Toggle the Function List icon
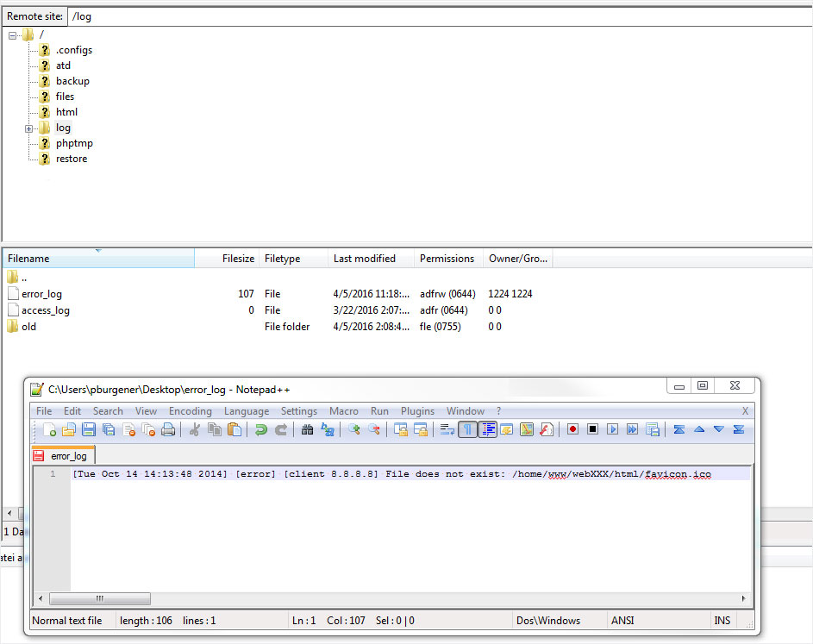Viewport: 813px width, 644px height. pos(546,429)
